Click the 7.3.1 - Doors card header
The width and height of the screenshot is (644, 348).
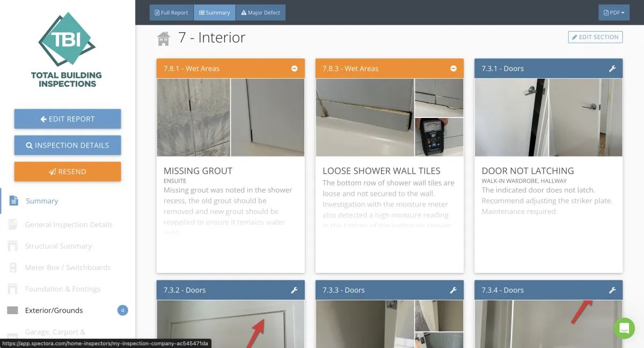[548, 69]
